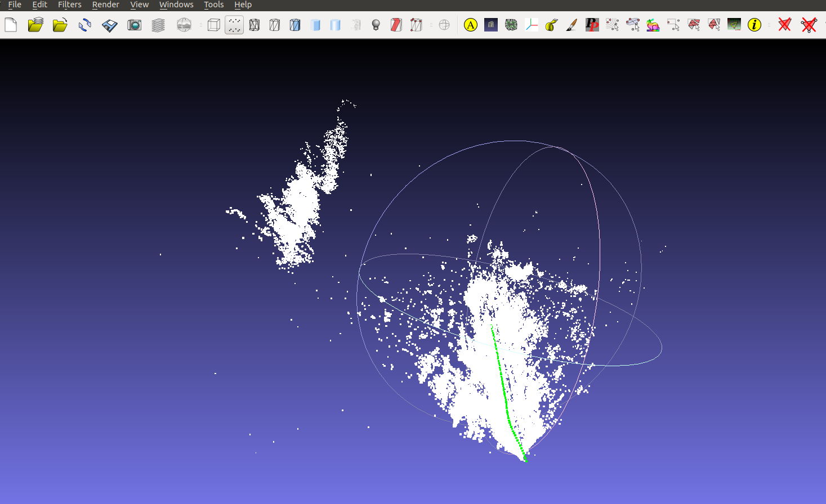Activate the Z-painting brush tool
This screenshot has width=826, height=504.
pos(571,25)
